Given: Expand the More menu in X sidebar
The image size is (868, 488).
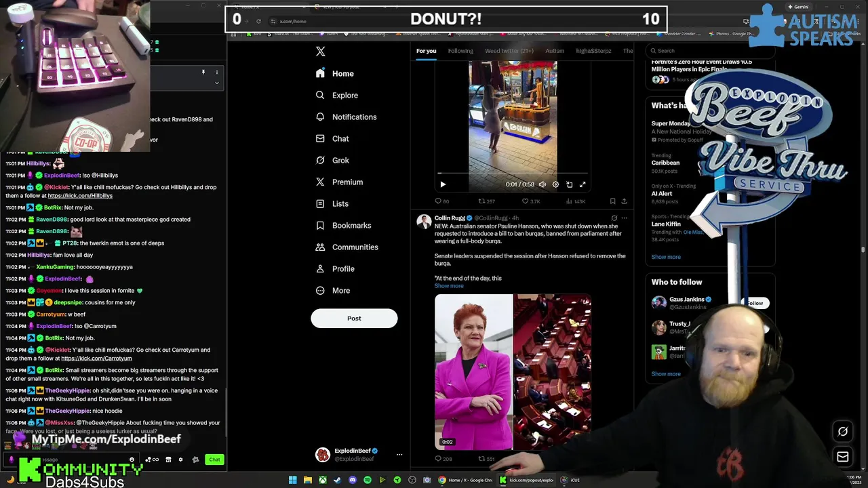Looking at the screenshot, I should pyautogui.click(x=333, y=290).
